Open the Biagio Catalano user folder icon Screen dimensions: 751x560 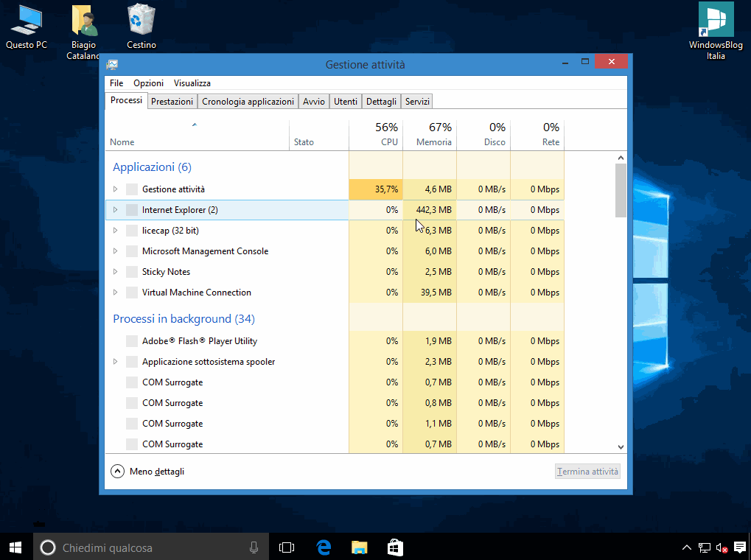84,31
